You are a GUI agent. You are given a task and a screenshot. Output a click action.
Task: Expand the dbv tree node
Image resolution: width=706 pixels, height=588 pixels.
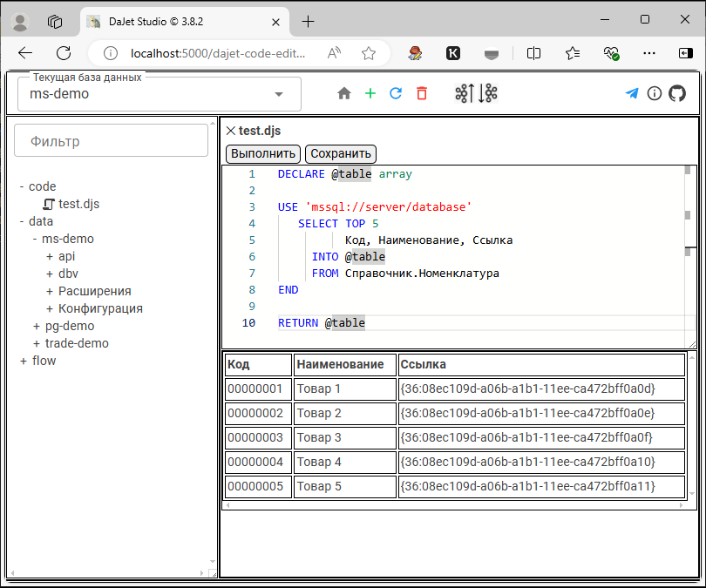pyautogui.click(x=50, y=274)
